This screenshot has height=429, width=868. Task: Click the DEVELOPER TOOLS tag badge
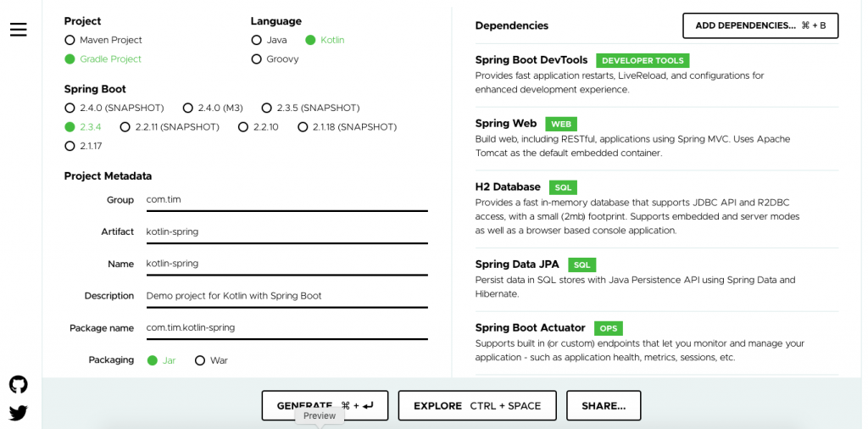coord(643,61)
